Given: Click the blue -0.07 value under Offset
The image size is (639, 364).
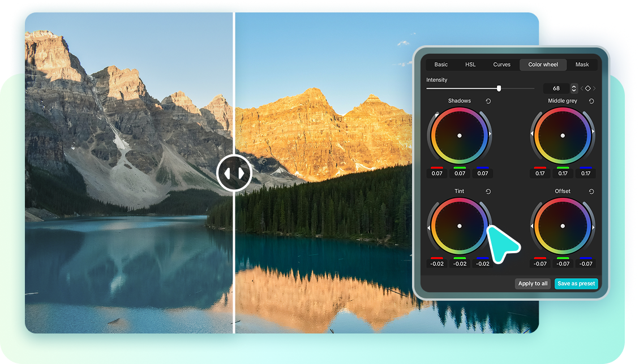Looking at the screenshot, I should 586,263.
